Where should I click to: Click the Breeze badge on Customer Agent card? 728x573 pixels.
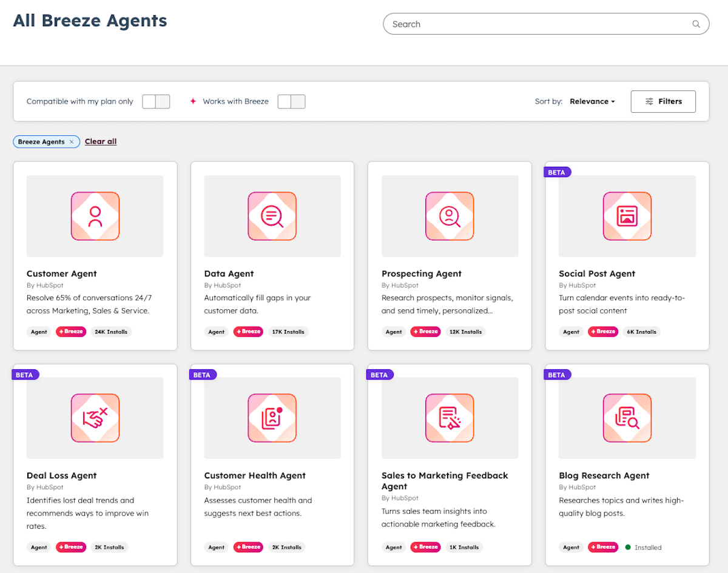[71, 332]
